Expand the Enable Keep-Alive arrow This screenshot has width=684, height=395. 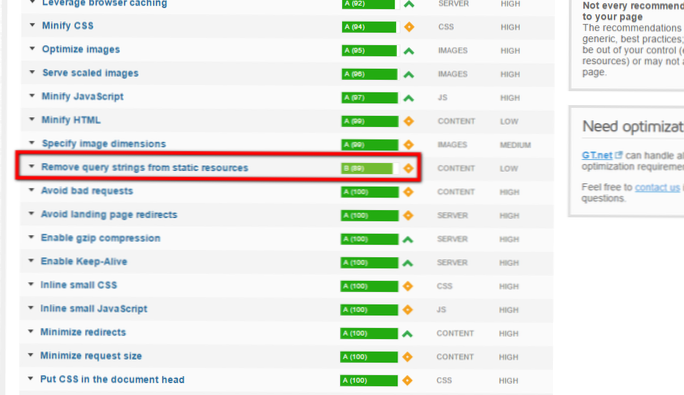(x=31, y=261)
